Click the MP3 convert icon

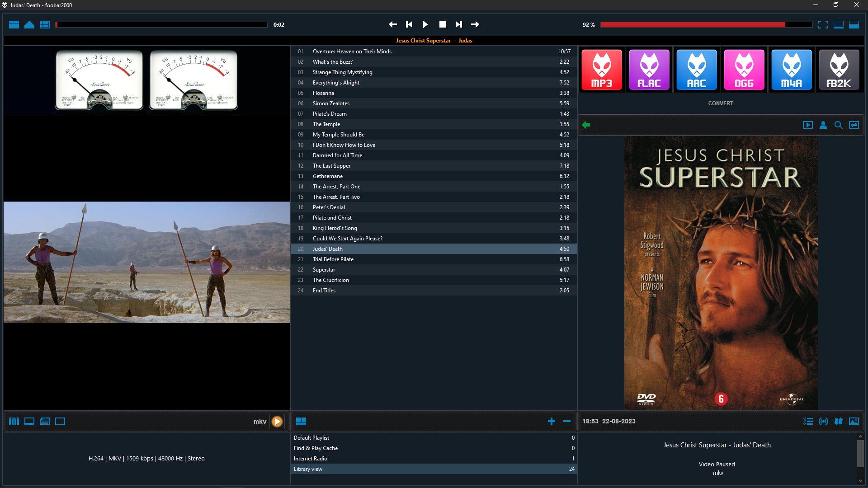602,70
